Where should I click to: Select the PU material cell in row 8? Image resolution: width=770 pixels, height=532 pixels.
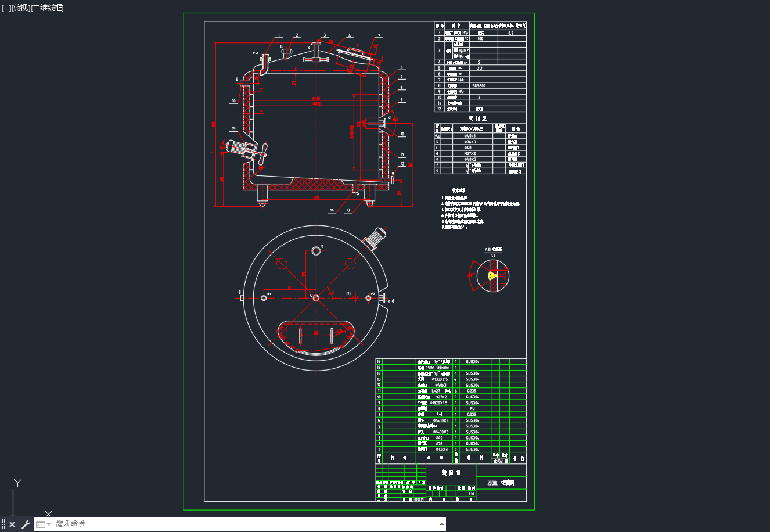(472, 409)
